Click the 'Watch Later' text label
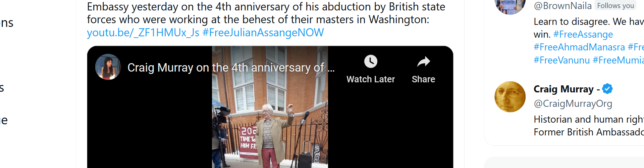The height and width of the screenshot is (168, 644). pyautogui.click(x=371, y=79)
